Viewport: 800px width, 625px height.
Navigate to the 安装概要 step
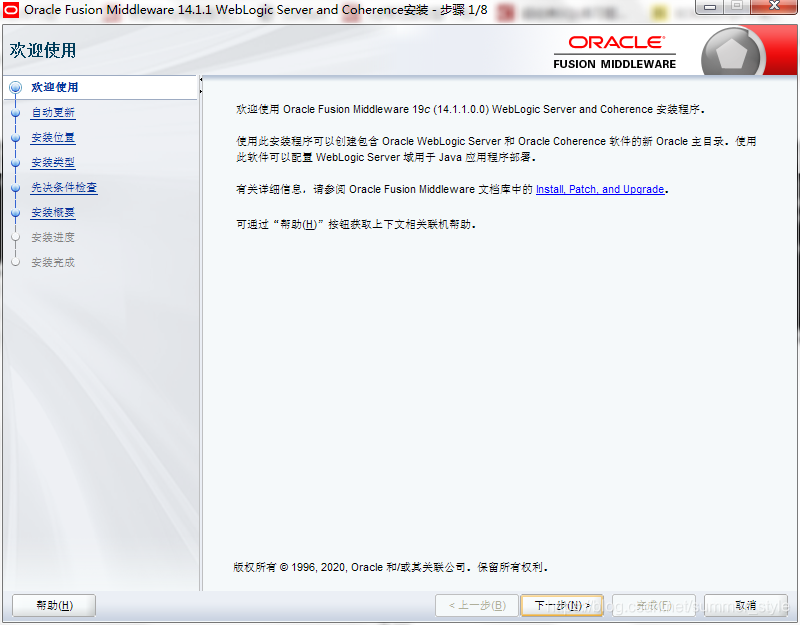tap(53, 212)
